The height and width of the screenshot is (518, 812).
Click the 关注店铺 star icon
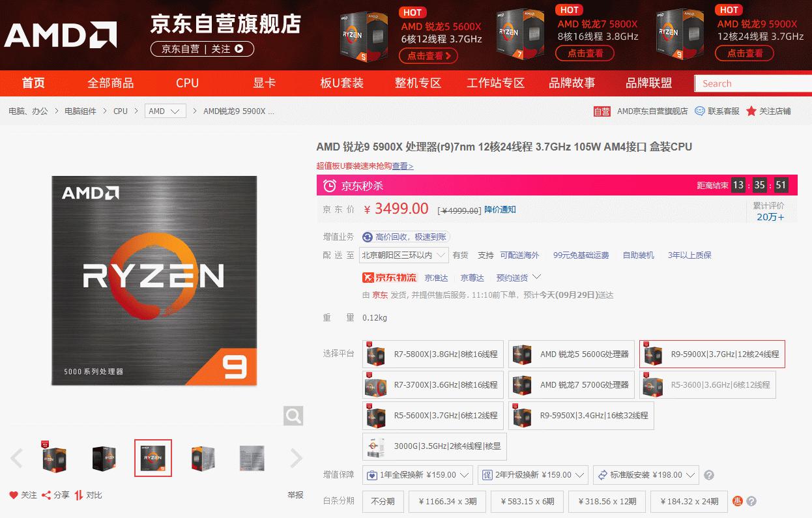[x=751, y=111]
